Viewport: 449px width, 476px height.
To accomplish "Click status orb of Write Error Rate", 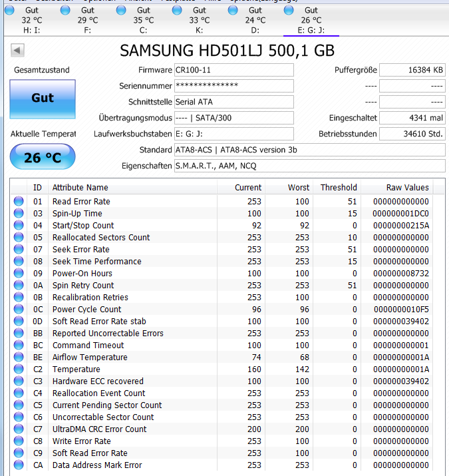I will point(19,441).
